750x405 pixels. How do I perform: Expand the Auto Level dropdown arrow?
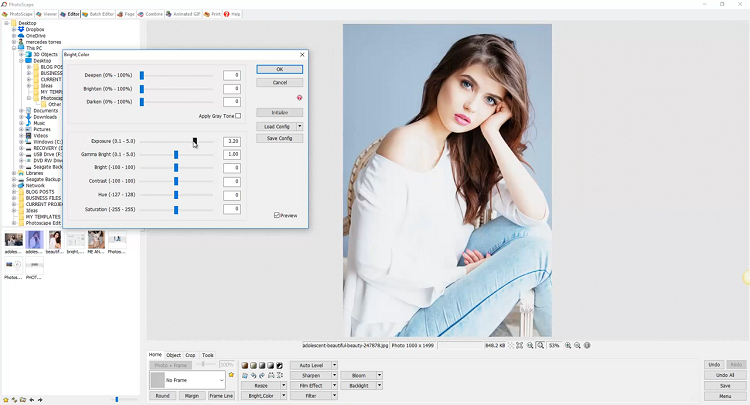pos(334,365)
